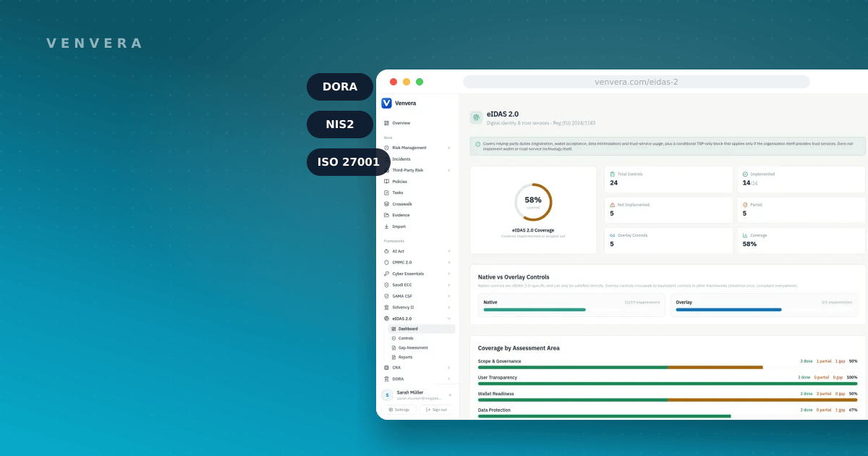The width and height of the screenshot is (868, 456).
Task: Click the DORA bank icon in the sidebar
Action: [386, 379]
